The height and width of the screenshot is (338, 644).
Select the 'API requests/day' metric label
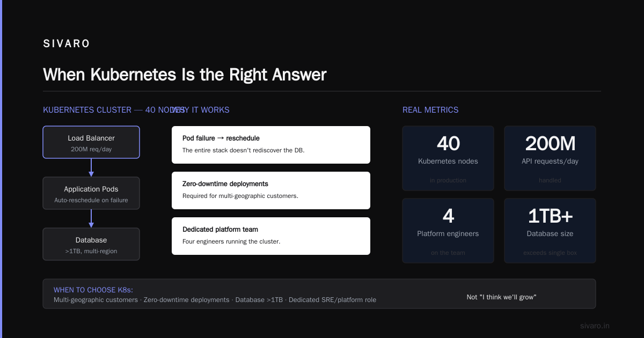click(550, 161)
